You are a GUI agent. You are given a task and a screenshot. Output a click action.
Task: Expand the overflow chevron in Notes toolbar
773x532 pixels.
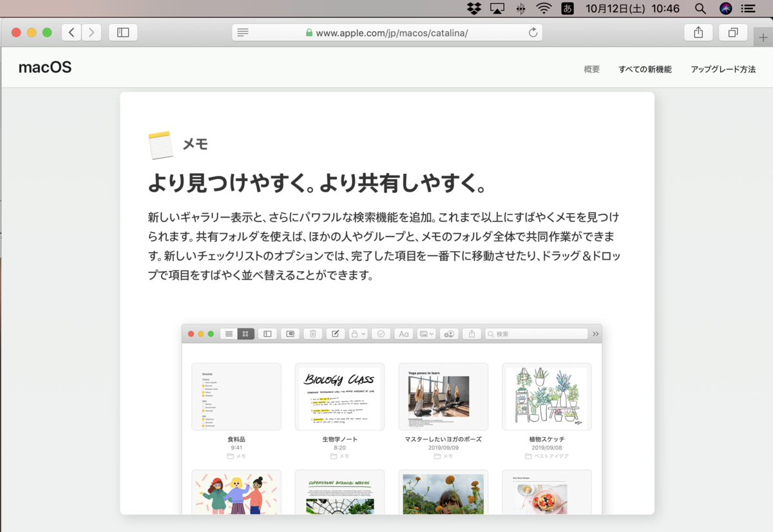595,334
